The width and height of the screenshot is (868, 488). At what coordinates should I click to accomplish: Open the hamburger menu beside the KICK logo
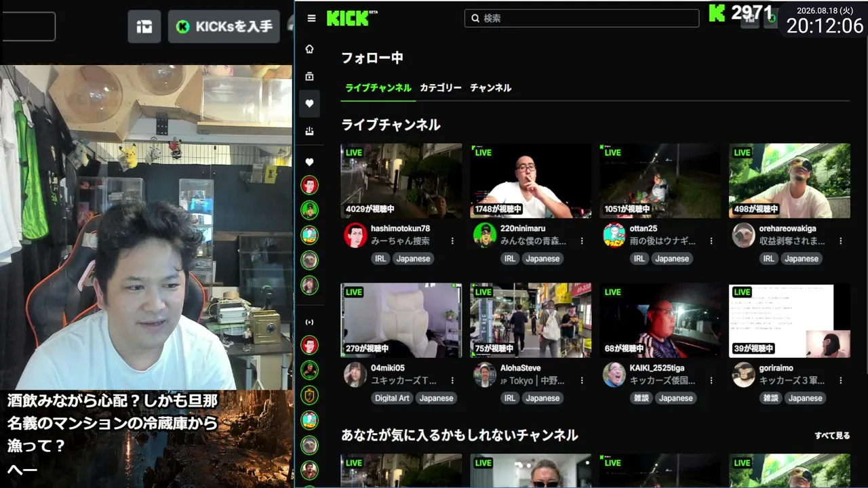click(311, 18)
